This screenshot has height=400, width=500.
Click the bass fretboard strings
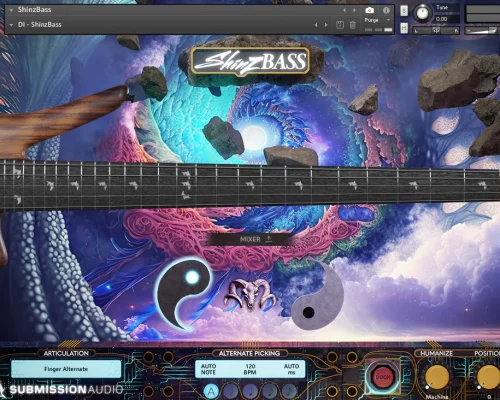pos(250,185)
